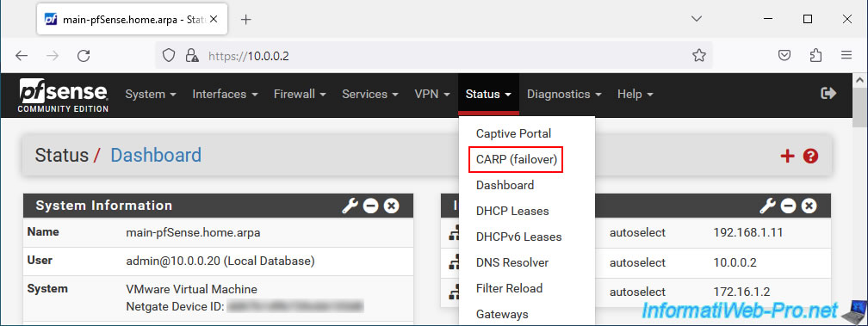Open the Firefox hamburger application menu
The height and width of the screenshot is (326, 868).
[846, 55]
